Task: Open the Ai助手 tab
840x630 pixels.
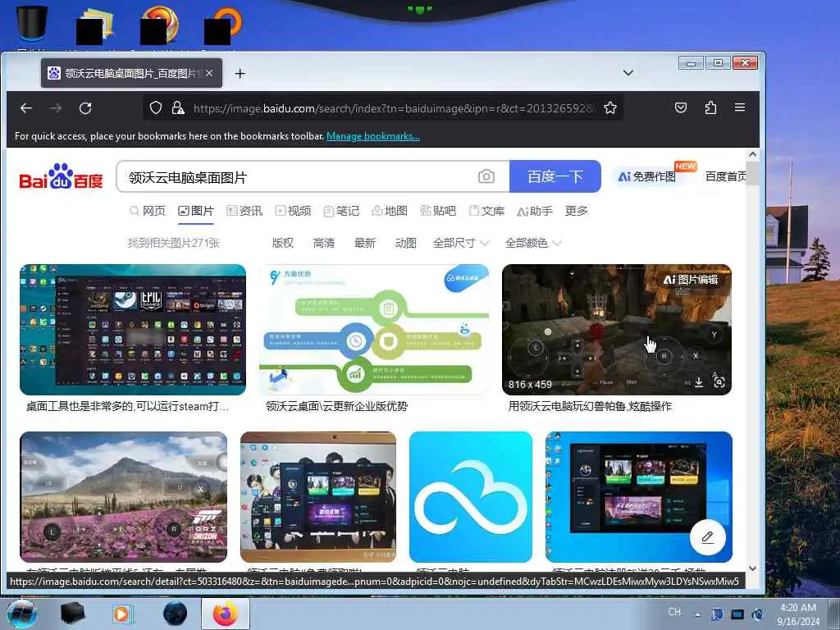Action: click(x=535, y=211)
